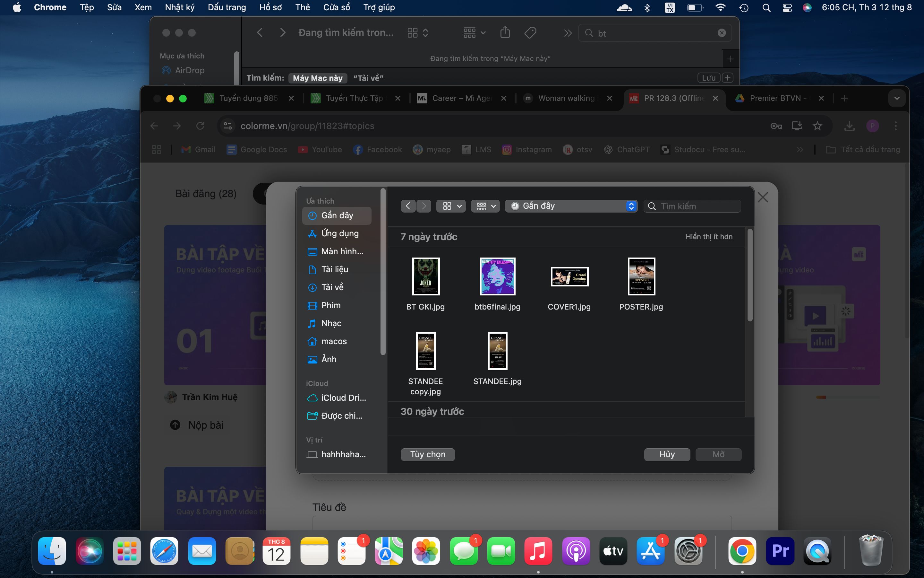Open Control Center in menu bar
This screenshot has width=924, height=578.
(x=787, y=8)
